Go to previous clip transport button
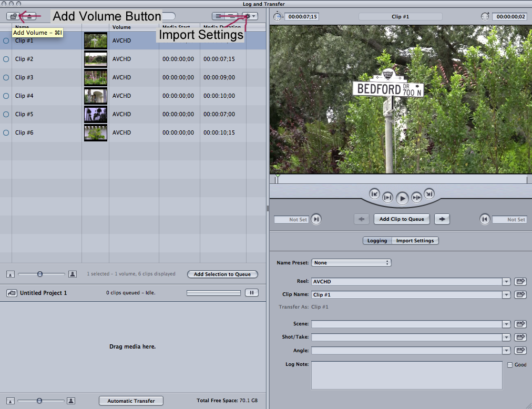 (x=374, y=194)
